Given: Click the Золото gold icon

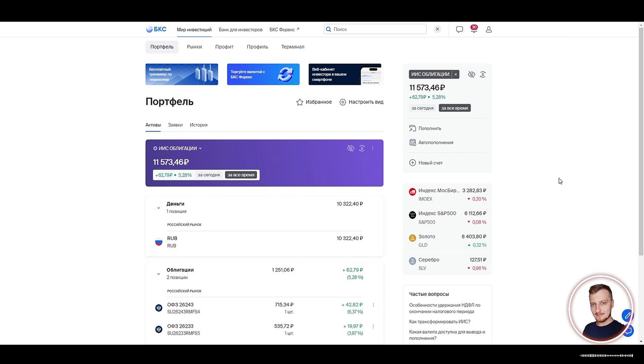Looking at the screenshot, I should coord(412,238).
